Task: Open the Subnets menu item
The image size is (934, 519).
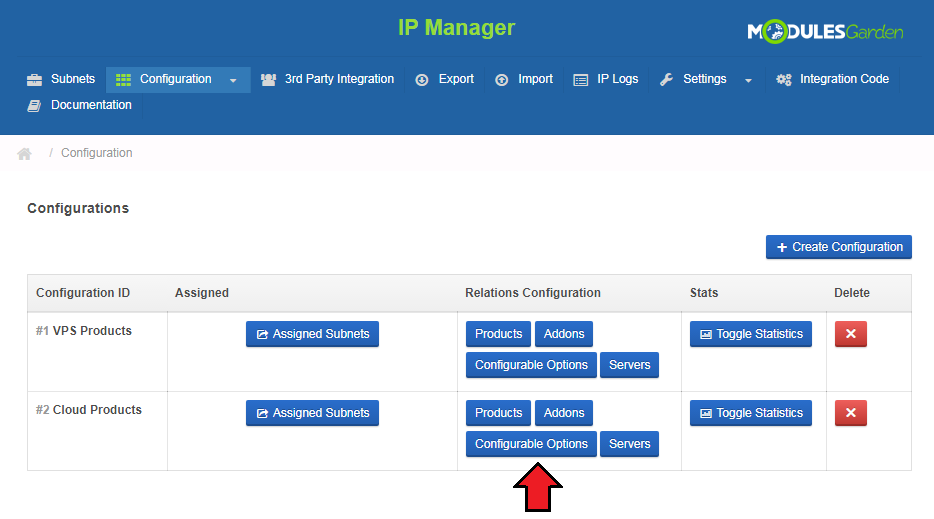Action: tap(61, 79)
